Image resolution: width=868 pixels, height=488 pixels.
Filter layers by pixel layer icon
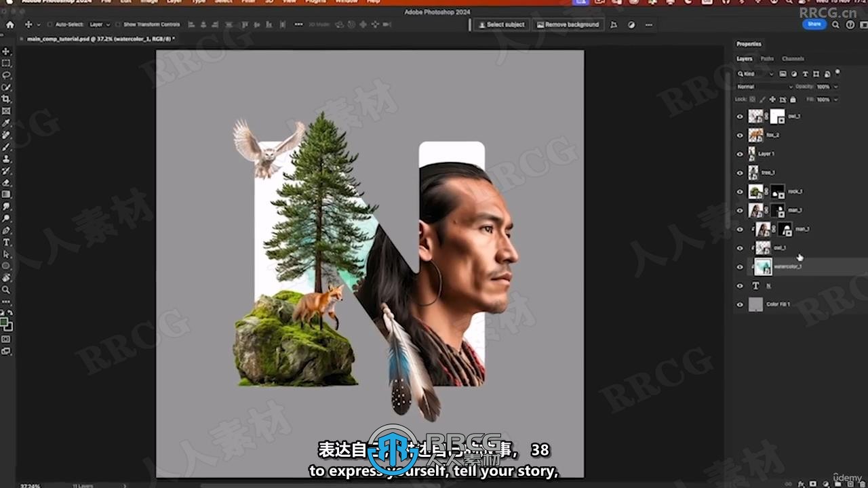click(x=783, y=73)
